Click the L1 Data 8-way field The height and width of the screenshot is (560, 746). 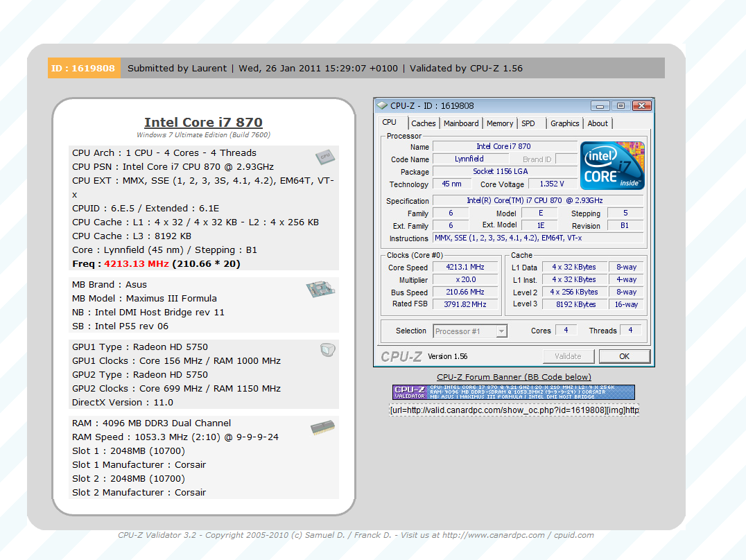click(626, 268)
